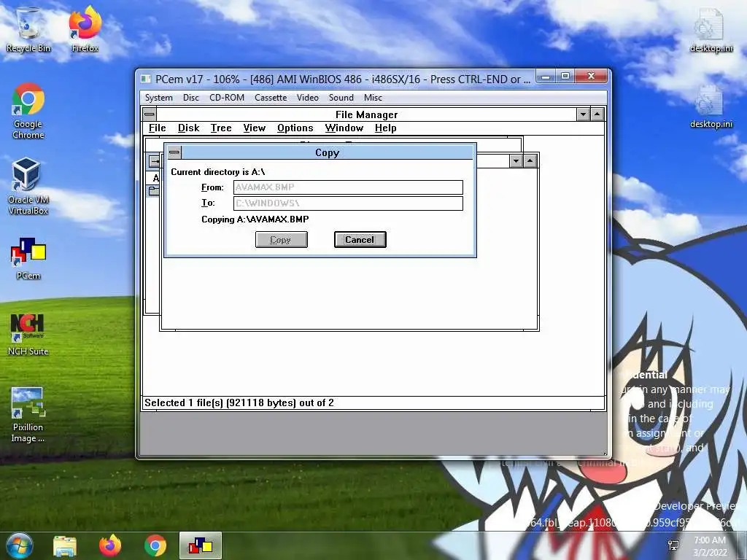Open the Tree menu in File Manager
Viewport: 747px width, 560px height.
[x=221, y=128]
